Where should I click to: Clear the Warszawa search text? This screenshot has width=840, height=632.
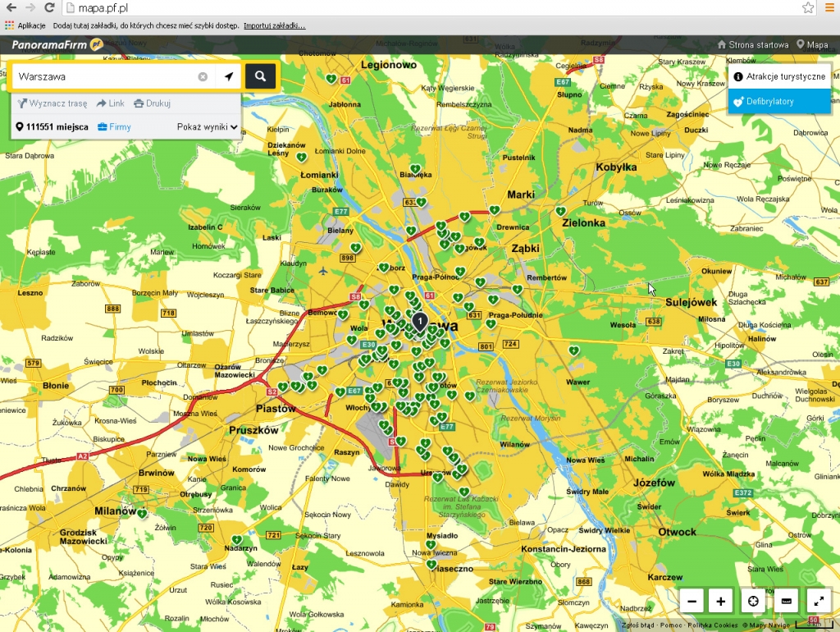point(203,76)
